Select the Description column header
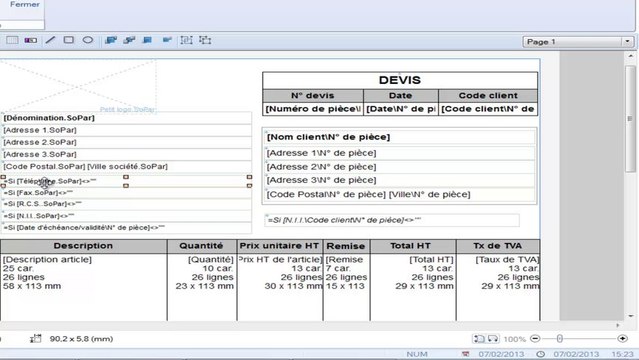Viewport: 639px width, 360px height. click(83, 246)
